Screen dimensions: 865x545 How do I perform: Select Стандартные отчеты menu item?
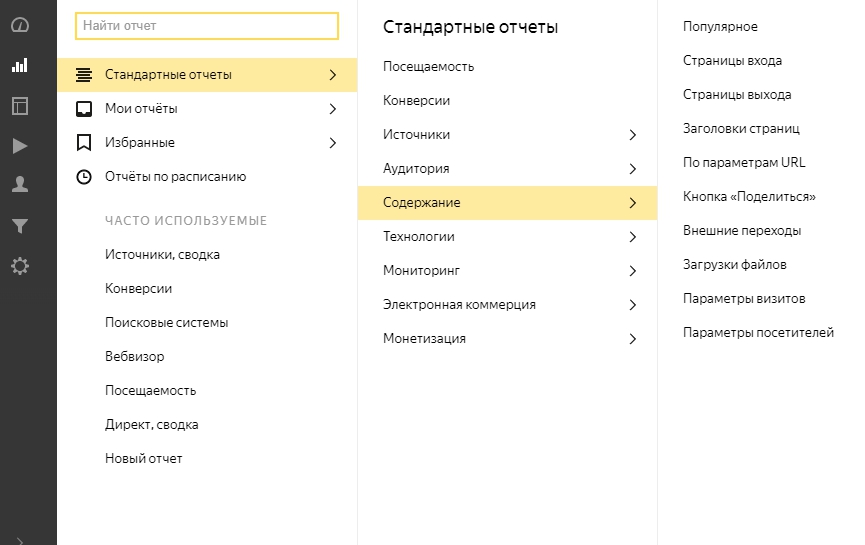tap(168, 75)
